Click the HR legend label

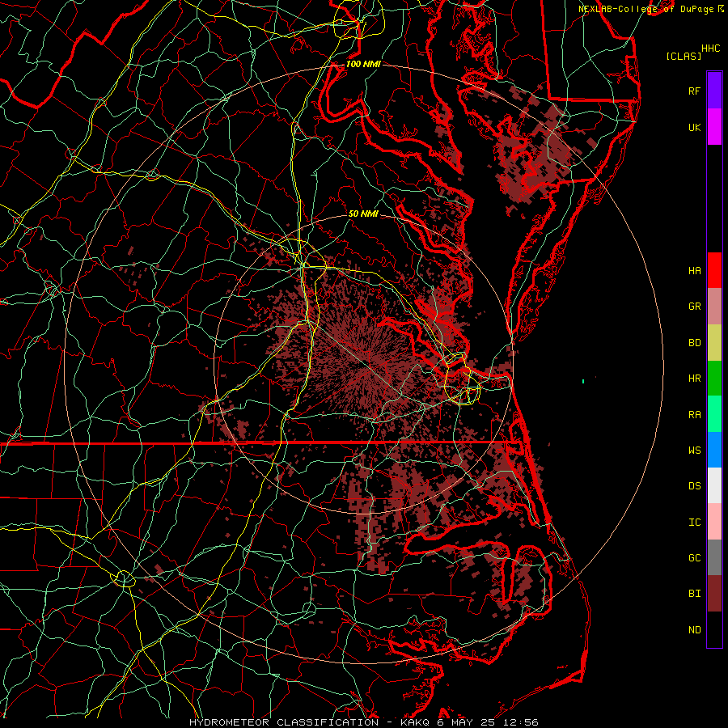tap(695, 379)
